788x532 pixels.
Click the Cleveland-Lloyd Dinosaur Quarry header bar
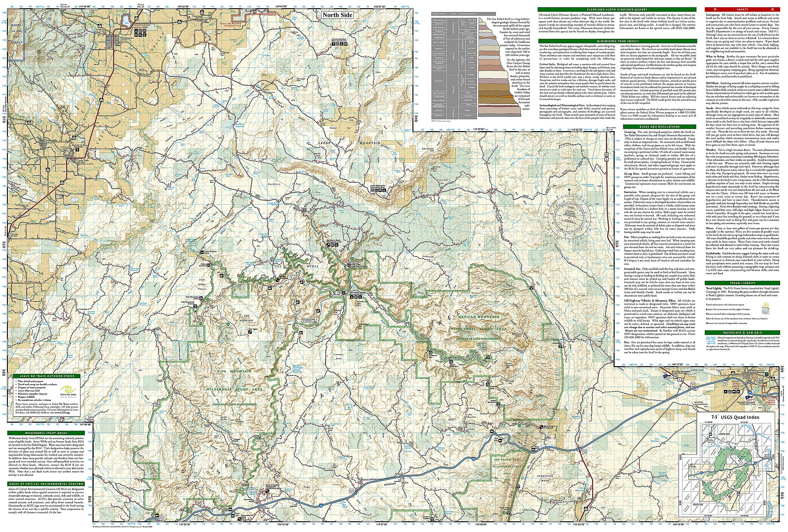point(617,9)
